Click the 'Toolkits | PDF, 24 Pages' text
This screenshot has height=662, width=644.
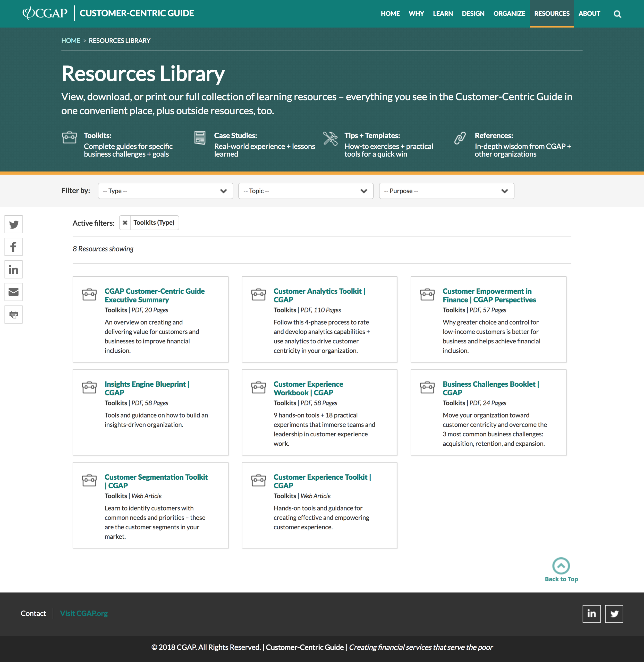[x=474, y=403]
